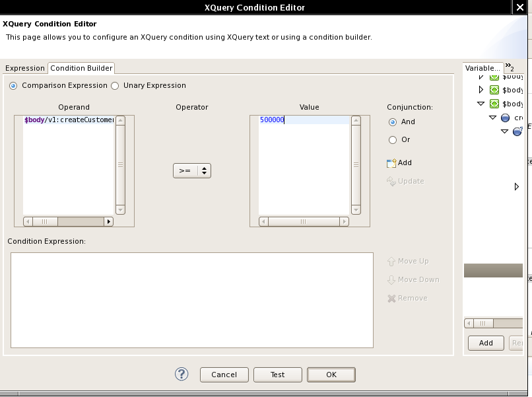Click Value scrollbar down arrow
The image size is (532, 397).
pyautogui.click(x=356, y=209)
